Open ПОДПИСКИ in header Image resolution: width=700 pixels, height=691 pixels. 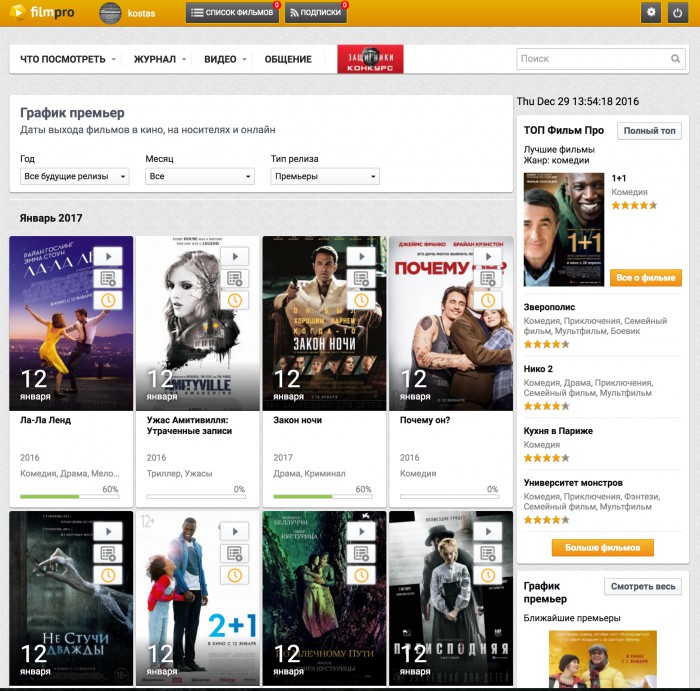(316, 12)
